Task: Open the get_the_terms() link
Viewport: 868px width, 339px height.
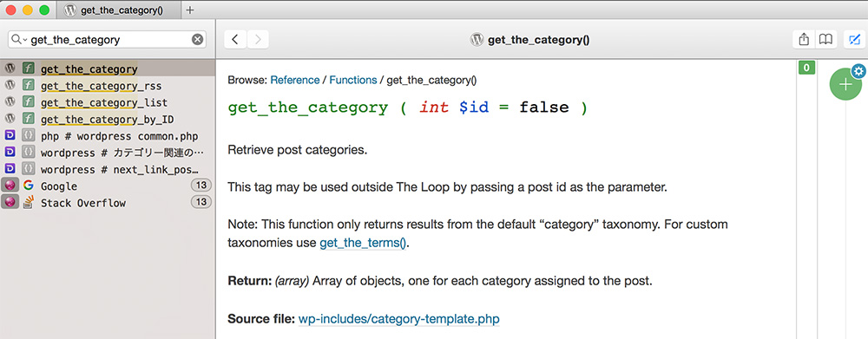Action: (363, 243)
